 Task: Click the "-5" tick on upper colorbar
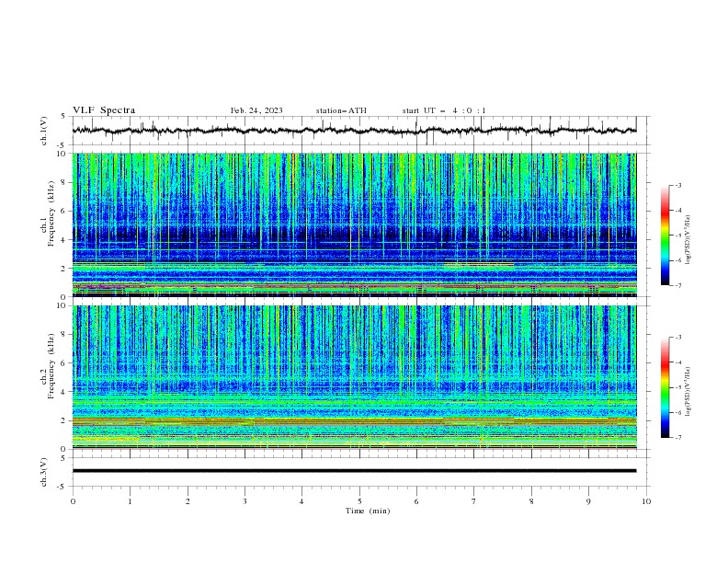678,236
